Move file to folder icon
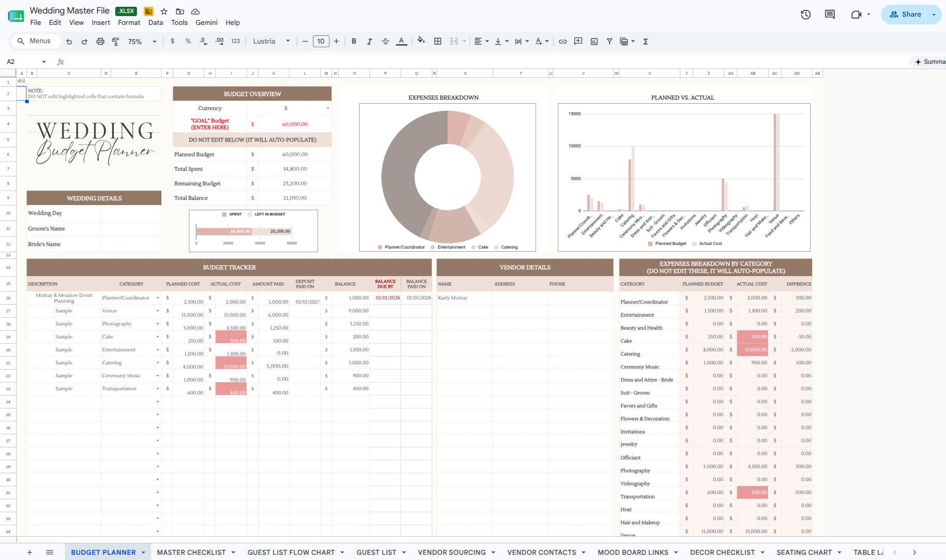The height and width of the screenshot is (560, 946). pos(180,11)
